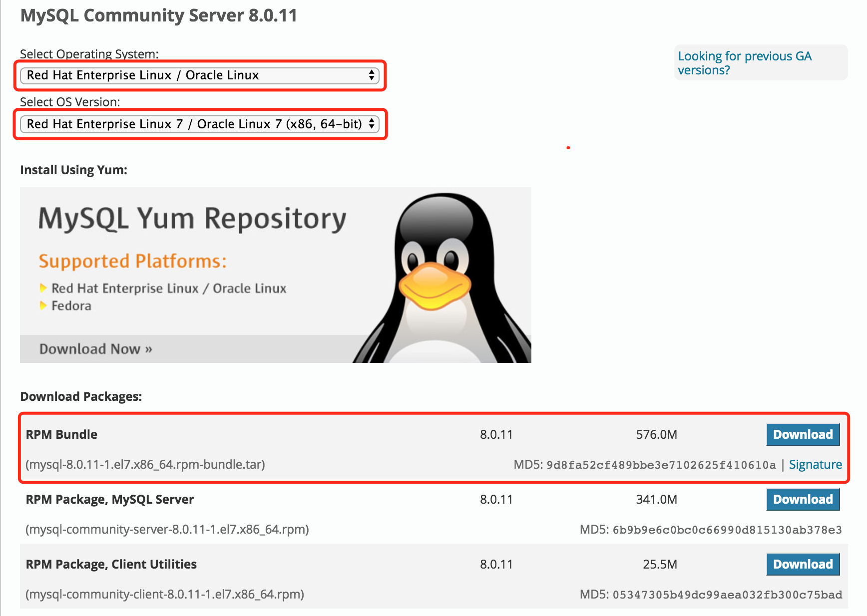867x616 pixels.
Task: Select 'RPM Bundle' package title
Action: pos(61,434)
